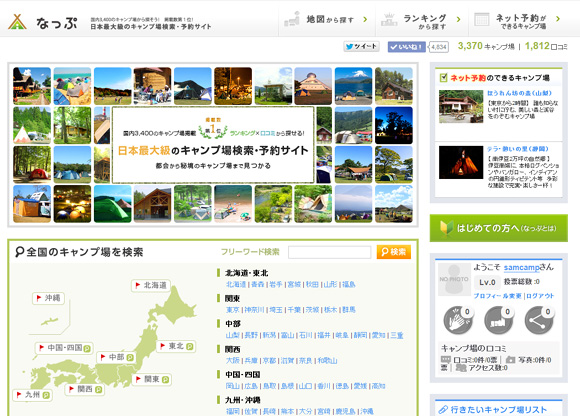Screen dimensions: 580x416
Task: Click the ログアウト link
Action: click(540, 296)
